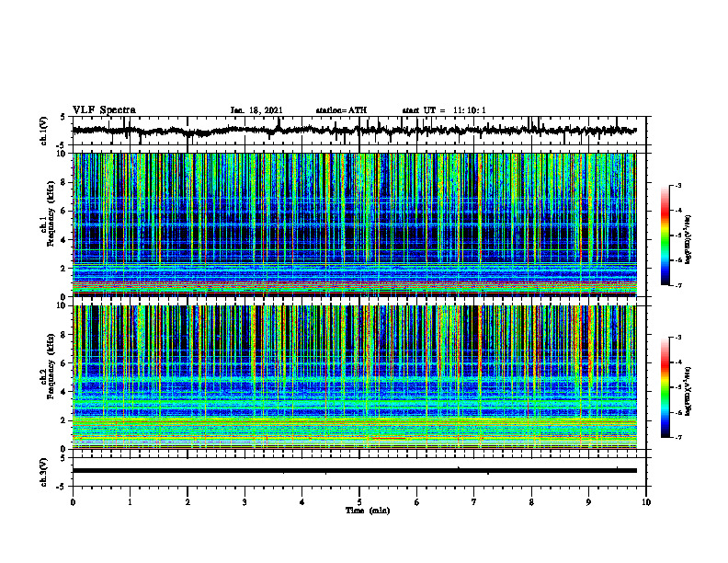Click the '4' tick on the Time axis
The width and height of the screenshot is (728, 563).
(302, 502)
